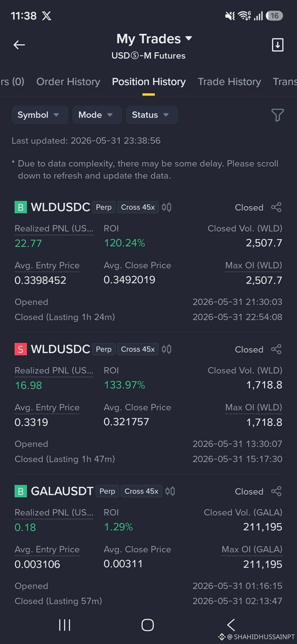Tap the download export icon

[277, 45]
